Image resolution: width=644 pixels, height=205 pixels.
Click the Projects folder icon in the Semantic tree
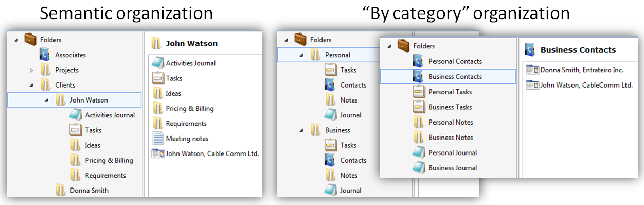(x=45, y=70)
